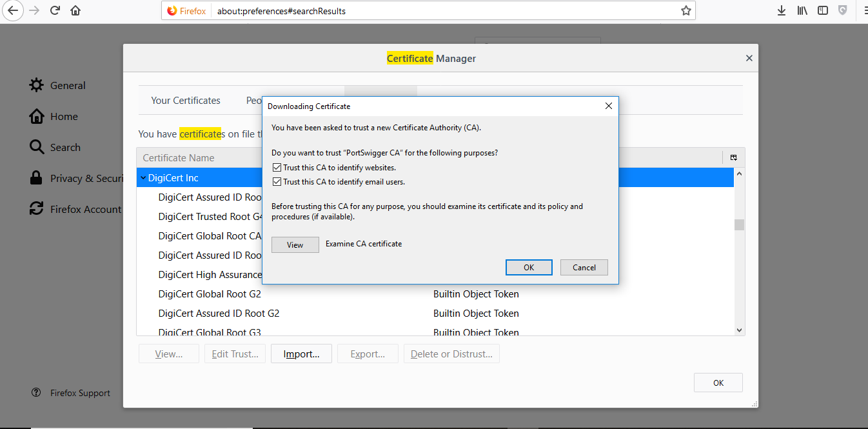Go to Firefox home page icon
868x429 pixels.
click(x=75, y=10)
